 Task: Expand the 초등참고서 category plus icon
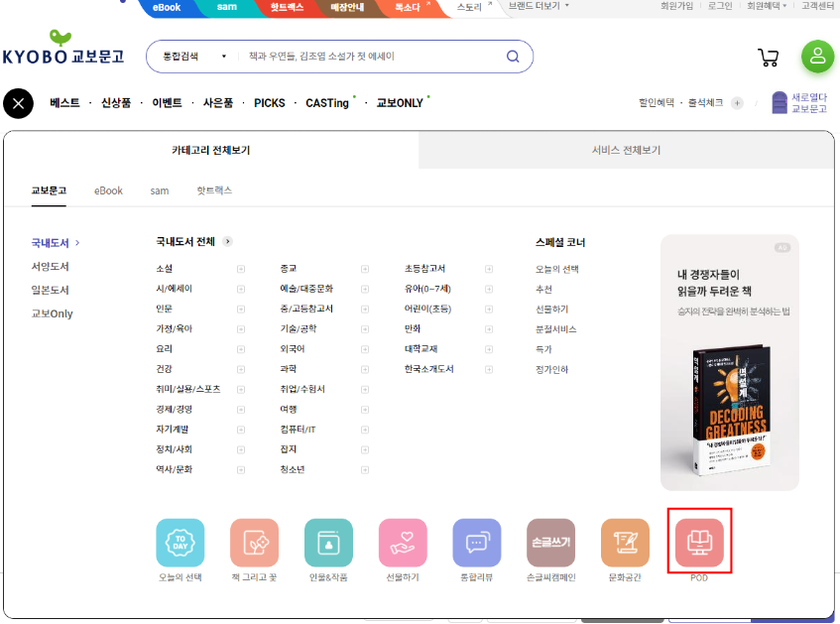489,269
